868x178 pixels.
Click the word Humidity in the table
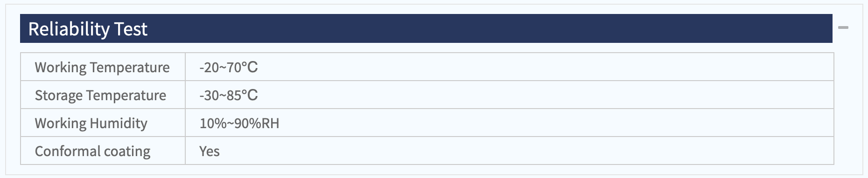(x=119, y=123)
